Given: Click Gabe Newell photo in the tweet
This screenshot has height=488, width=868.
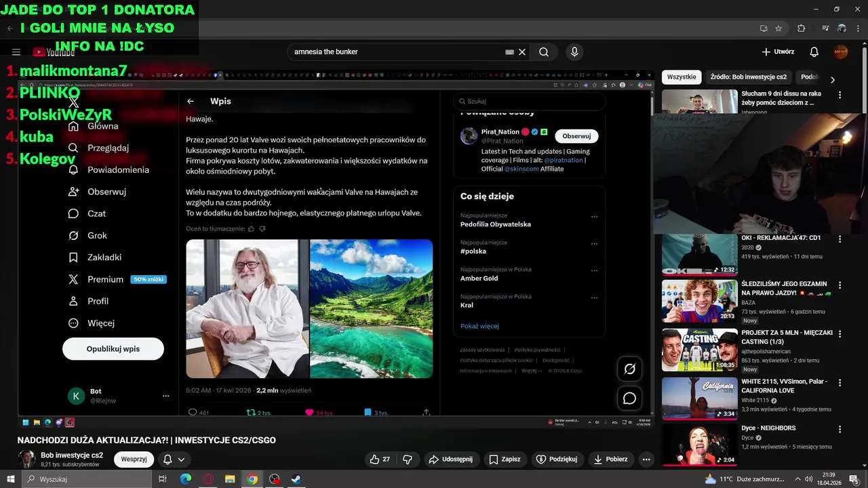Looking at the screenshot, I should click(x=247, y=308).
